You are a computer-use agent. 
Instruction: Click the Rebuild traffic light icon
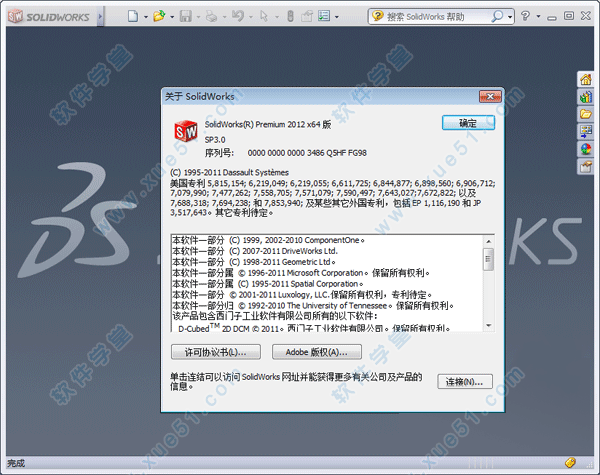(290, 16)
